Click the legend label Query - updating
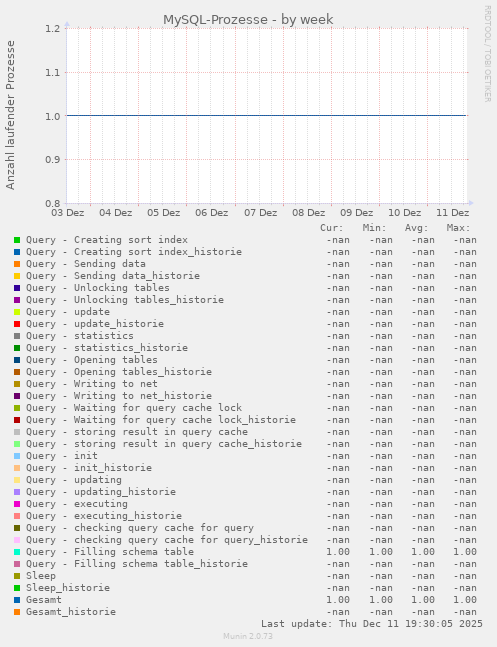This screenshot has height=647, width=497. [74, 480]
